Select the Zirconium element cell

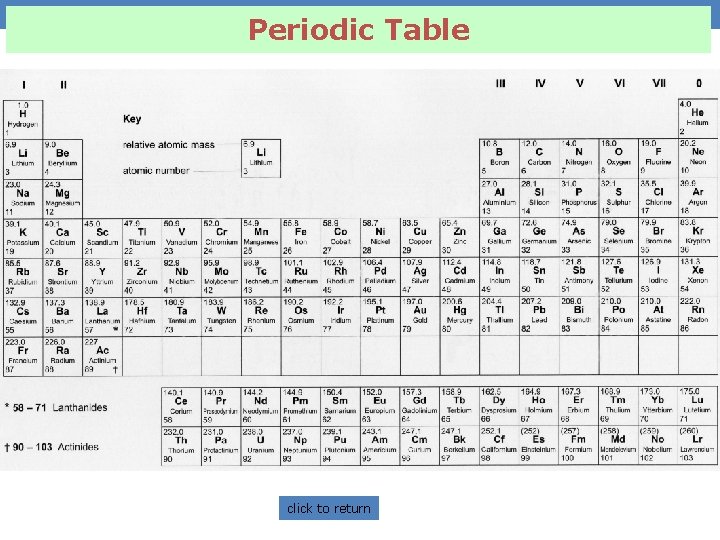click(x=142, y=277)
